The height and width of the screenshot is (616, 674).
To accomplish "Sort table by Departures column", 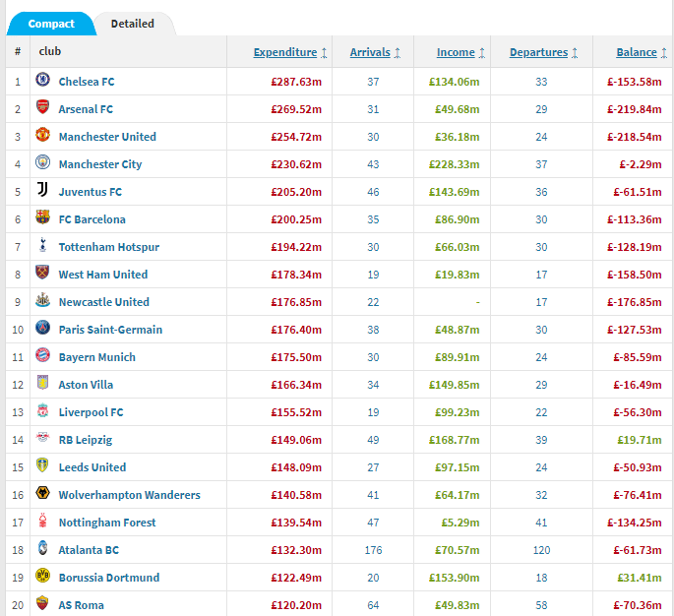I will click(x=538, y=52).
